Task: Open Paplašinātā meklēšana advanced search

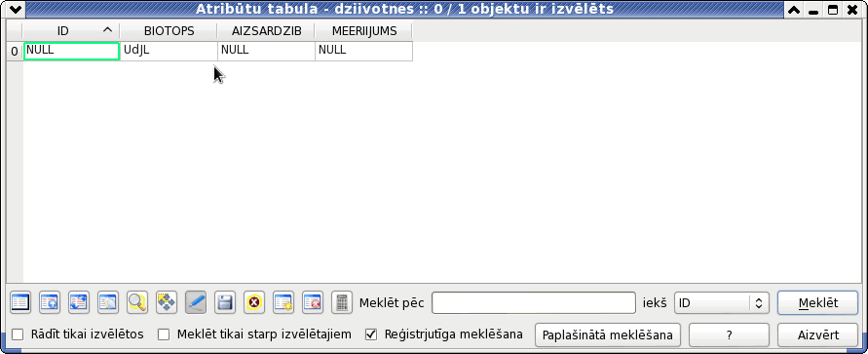Action: pyautogui.click(x=608, y=335)
